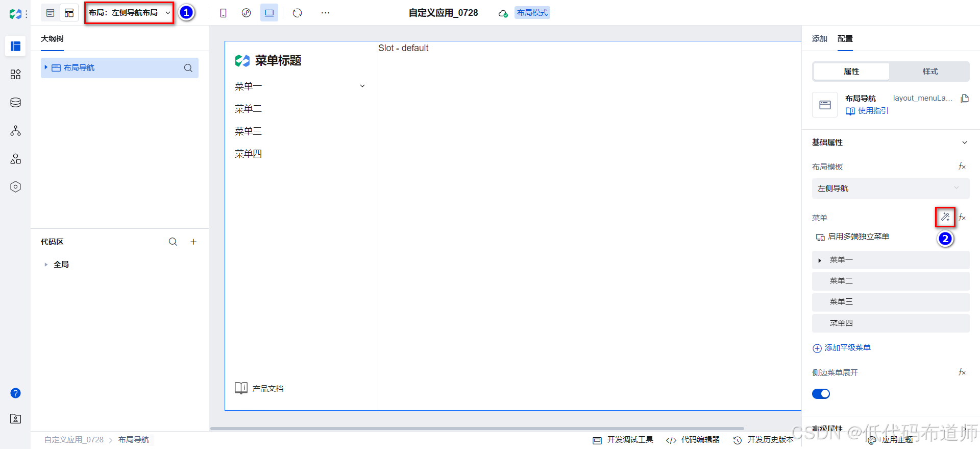Image resolution: width=980 pixels, height=449 pixels.
Task: Open the blue help question icon
Action: pos(15,393)
